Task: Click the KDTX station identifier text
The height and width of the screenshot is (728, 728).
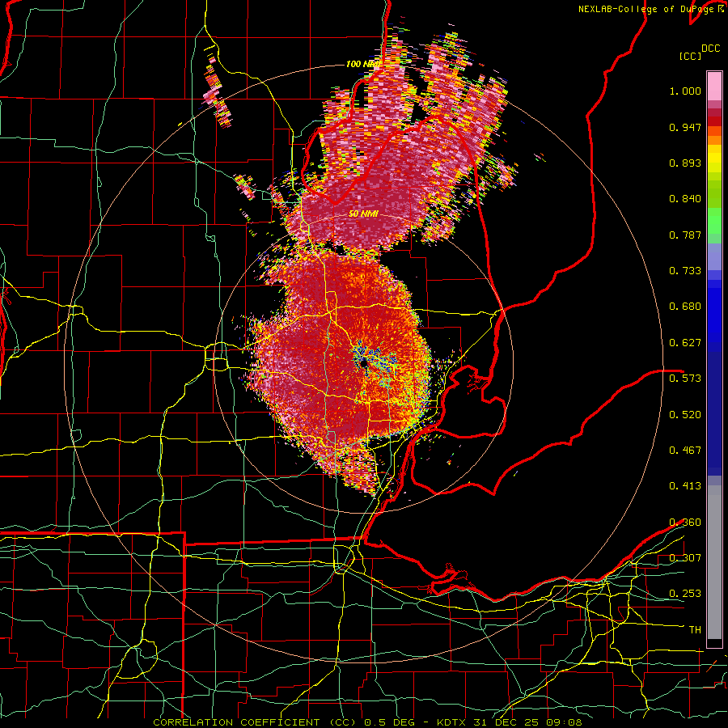Action: (453, 722)
